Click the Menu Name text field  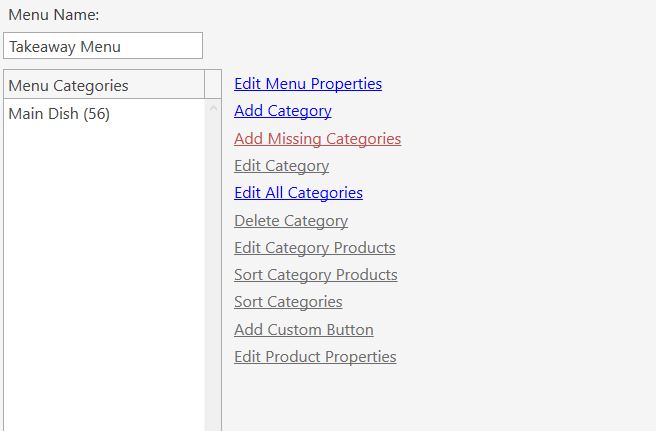click(103, 46)
